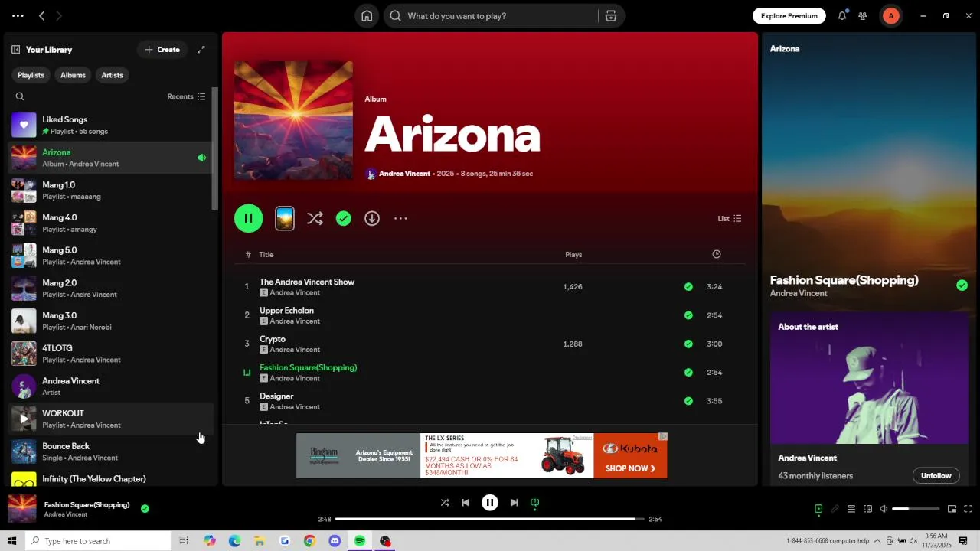The image size is (980, 551).
Task: Enter full screen mode
Action: click(x=968, y=509)
